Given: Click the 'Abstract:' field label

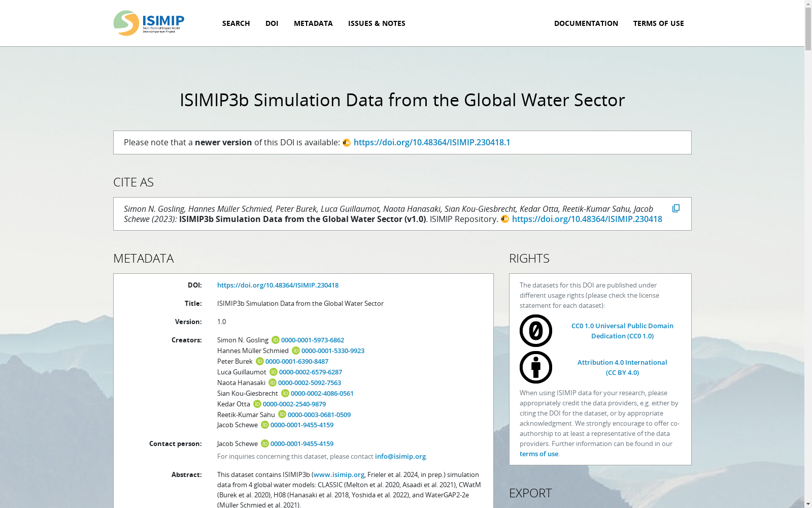Looking at the screenshot, I should coord(187,474).
